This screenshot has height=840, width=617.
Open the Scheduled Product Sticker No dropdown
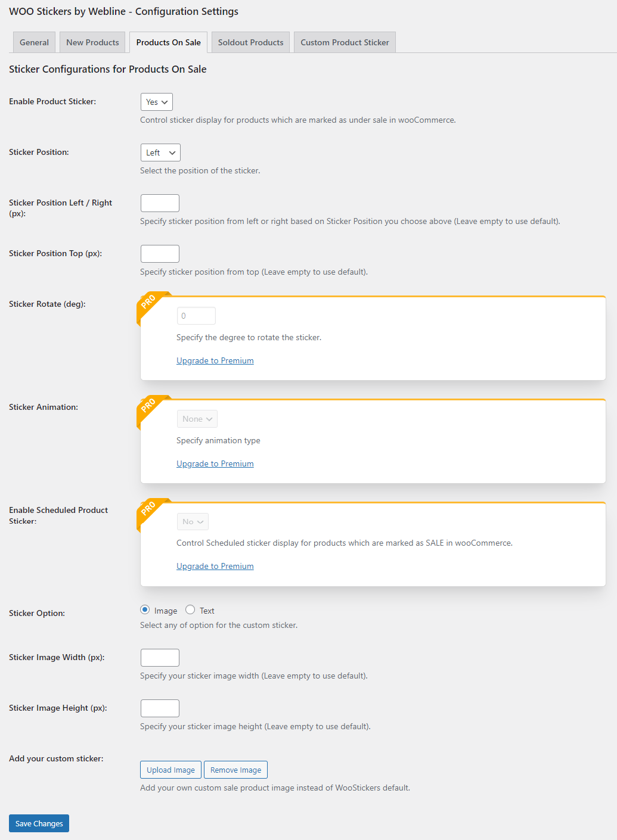(193, 521)
